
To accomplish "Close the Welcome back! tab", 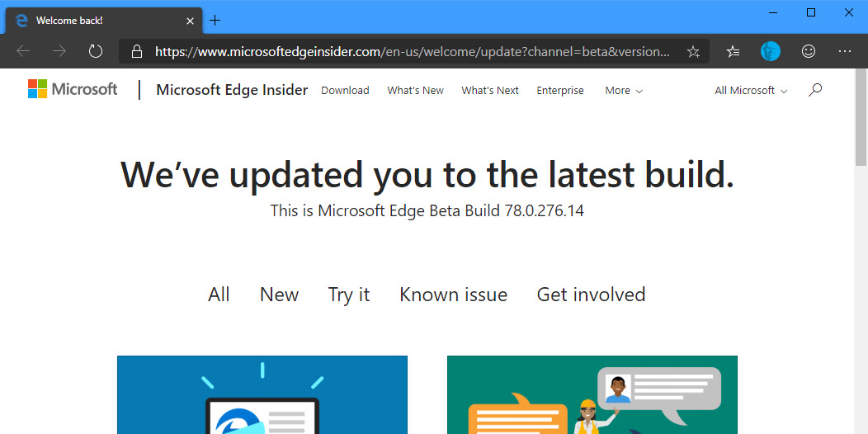I will pyautogui.click(x=190, y=21).
